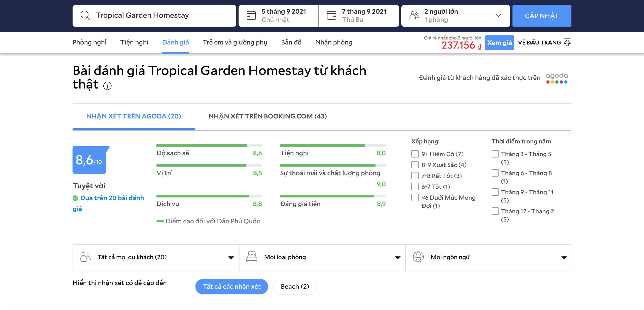
Task: Click the guests people icon in header
Action: (414, 15)
